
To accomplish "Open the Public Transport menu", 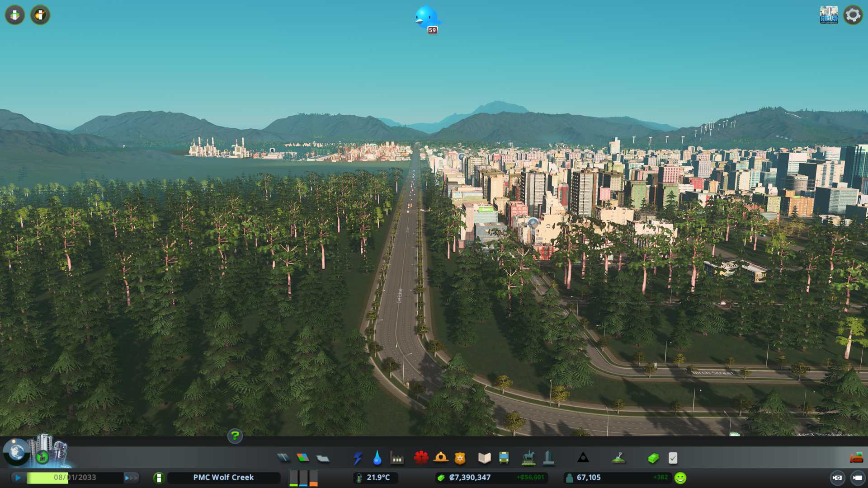I will (x=504, y=458).
